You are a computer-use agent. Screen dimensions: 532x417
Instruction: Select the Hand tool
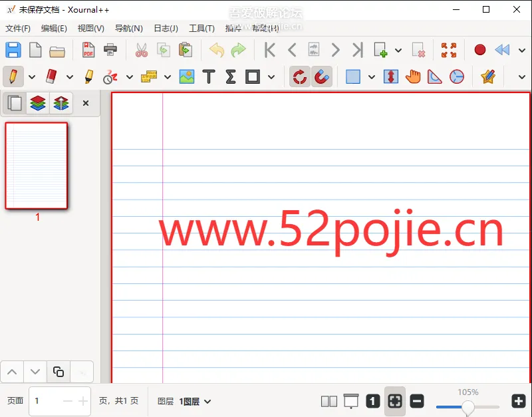(413, 76)
